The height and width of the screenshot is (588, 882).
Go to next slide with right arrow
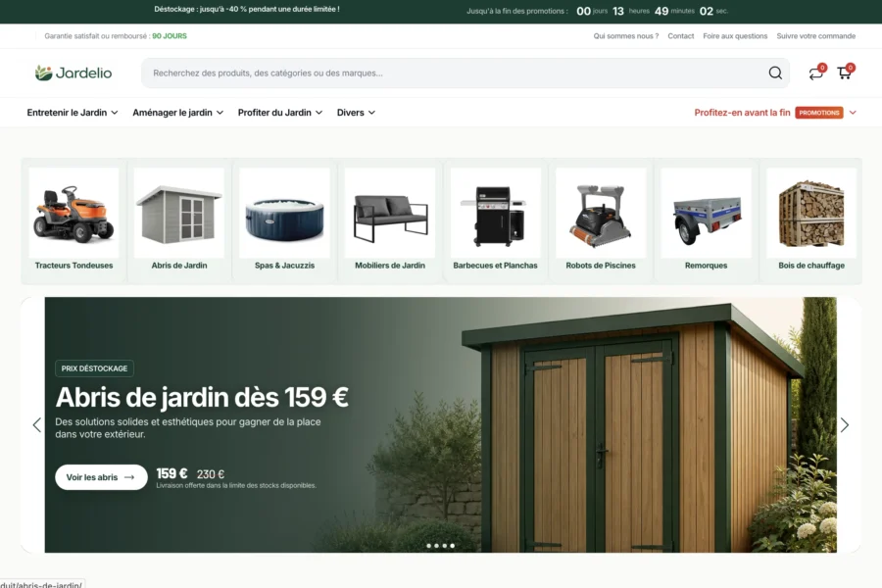click(845, 424)
